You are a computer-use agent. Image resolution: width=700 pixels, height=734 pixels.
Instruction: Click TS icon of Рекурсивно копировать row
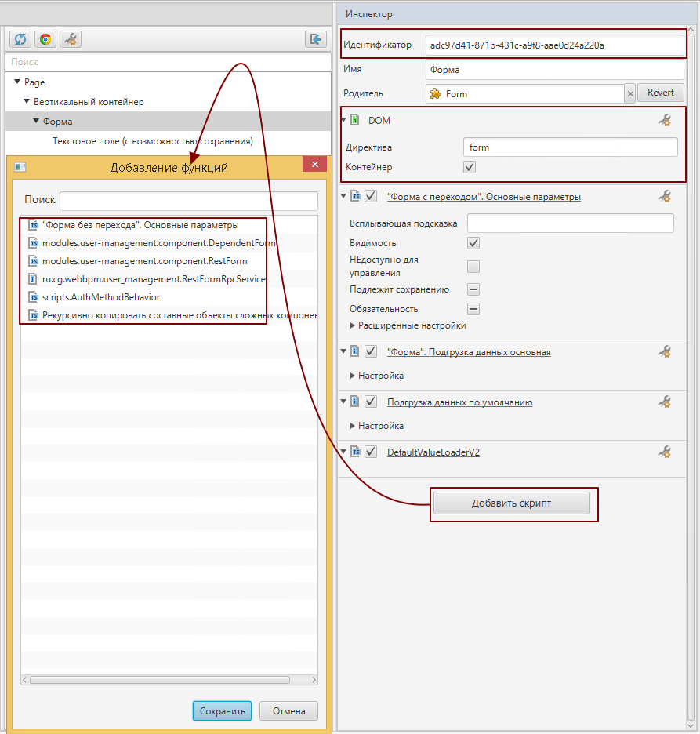point(33,315)
